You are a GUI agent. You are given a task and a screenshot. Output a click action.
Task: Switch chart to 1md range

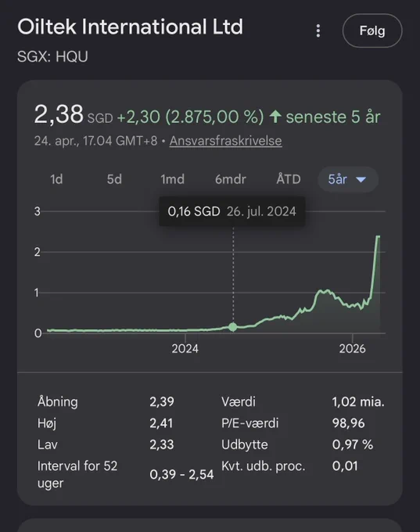point(172,179)
